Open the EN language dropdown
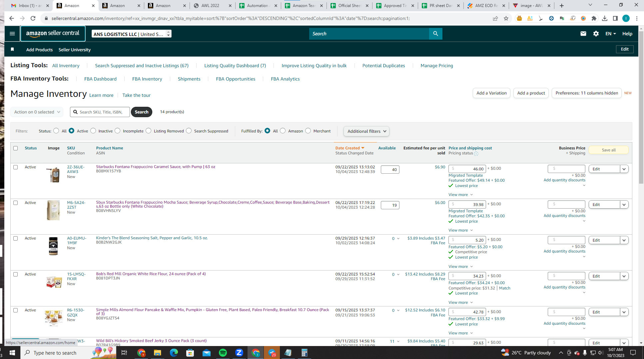 tap(610, 34)
